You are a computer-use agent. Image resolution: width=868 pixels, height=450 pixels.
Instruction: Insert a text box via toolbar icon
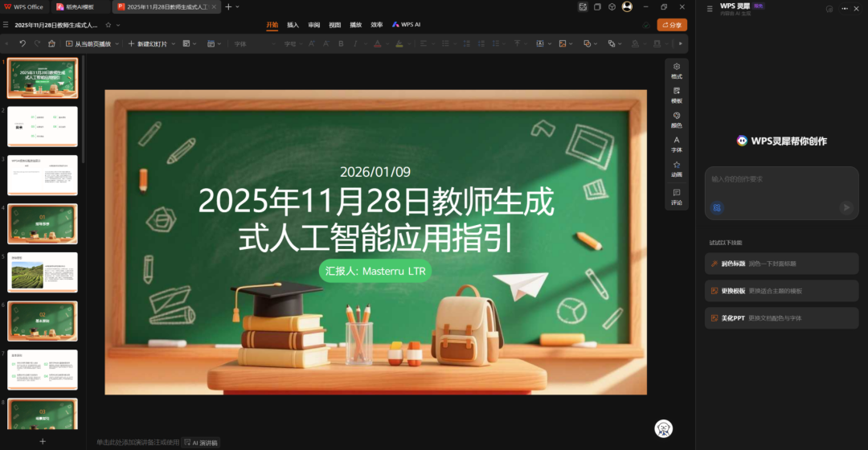click(x=540, y=43)
